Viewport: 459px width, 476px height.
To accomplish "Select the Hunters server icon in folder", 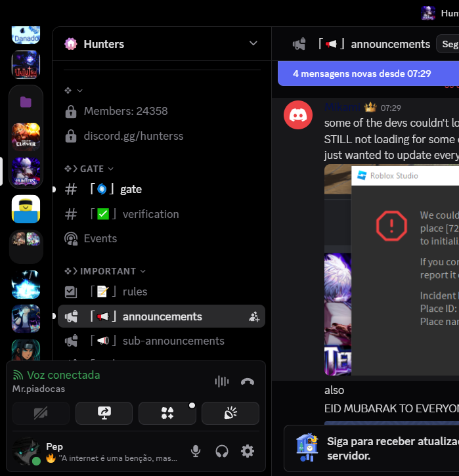I will pos(26,171).
